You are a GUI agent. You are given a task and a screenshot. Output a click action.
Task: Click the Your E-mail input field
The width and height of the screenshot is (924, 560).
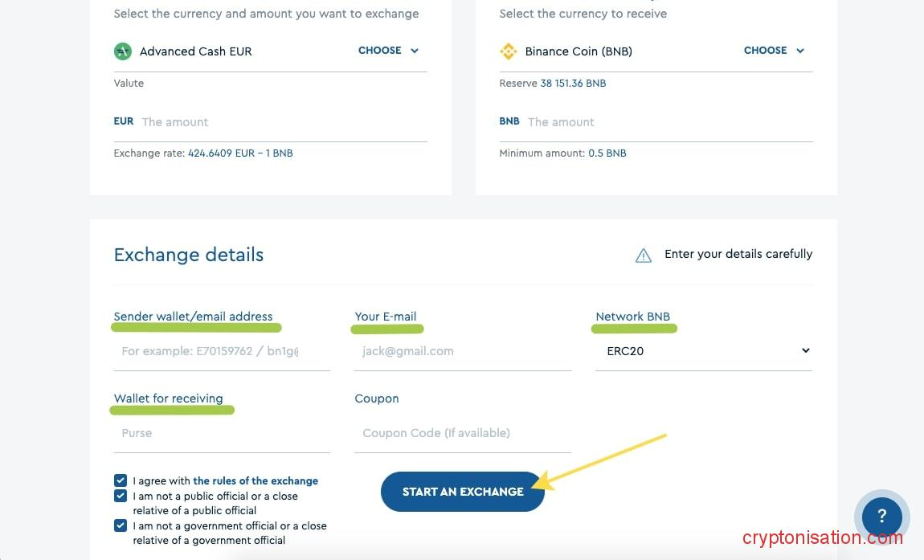pos(462,351)
